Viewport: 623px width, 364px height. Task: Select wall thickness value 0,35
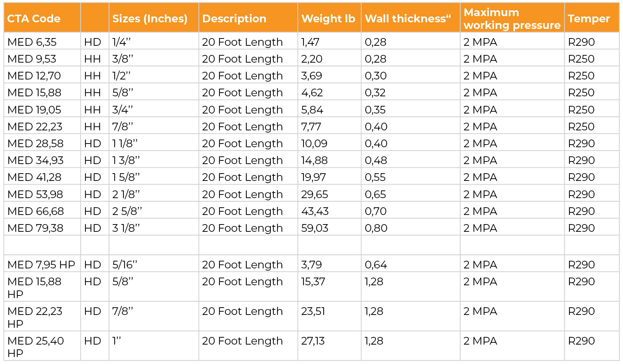375,110
